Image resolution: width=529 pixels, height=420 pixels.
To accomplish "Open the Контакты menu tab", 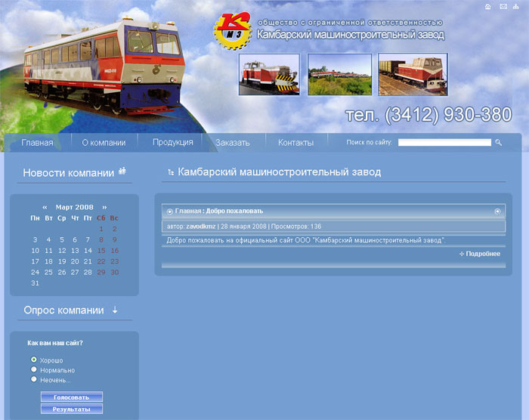I will point(296,143).
